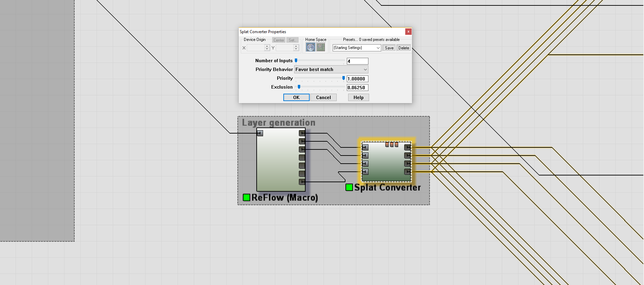Click the 'Presets... 0 saved presets available' text

[371, 40]
